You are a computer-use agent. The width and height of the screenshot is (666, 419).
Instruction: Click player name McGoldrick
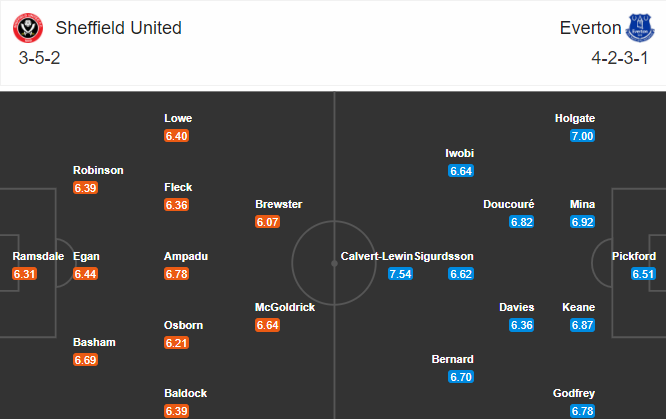(285, 307)
